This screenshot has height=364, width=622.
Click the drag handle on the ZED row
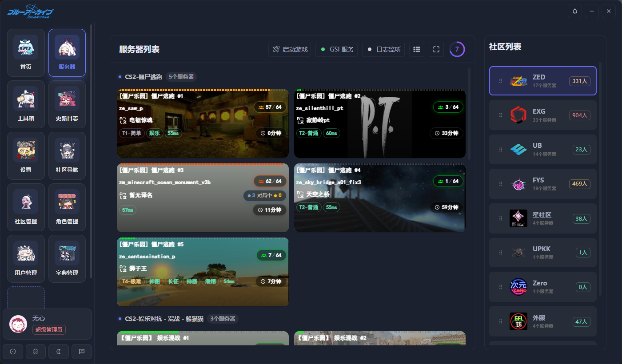(x=501, y=81)
